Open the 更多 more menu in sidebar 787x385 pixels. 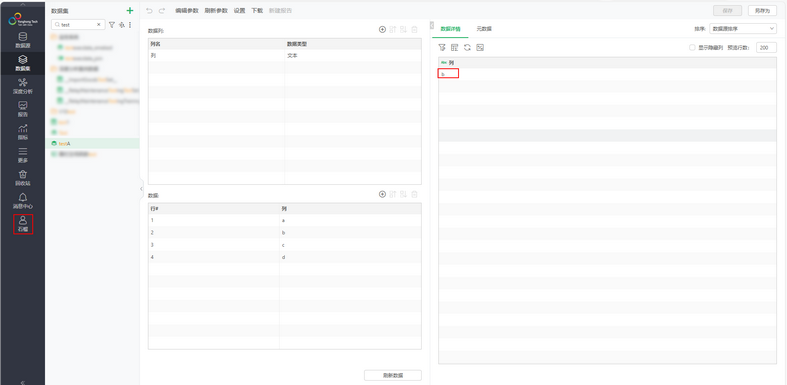23,155
